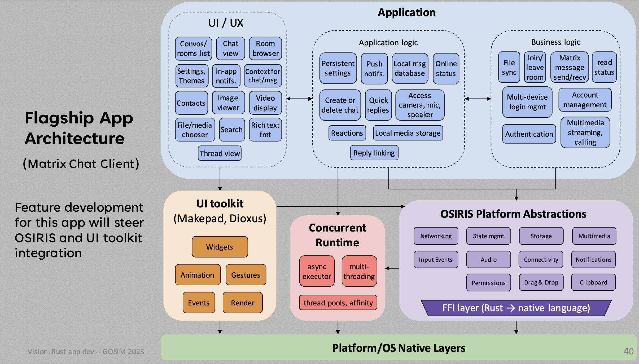Select the Local media storage box
The image size is (639, 364).
pyautogui.click(x=408, y=133)
